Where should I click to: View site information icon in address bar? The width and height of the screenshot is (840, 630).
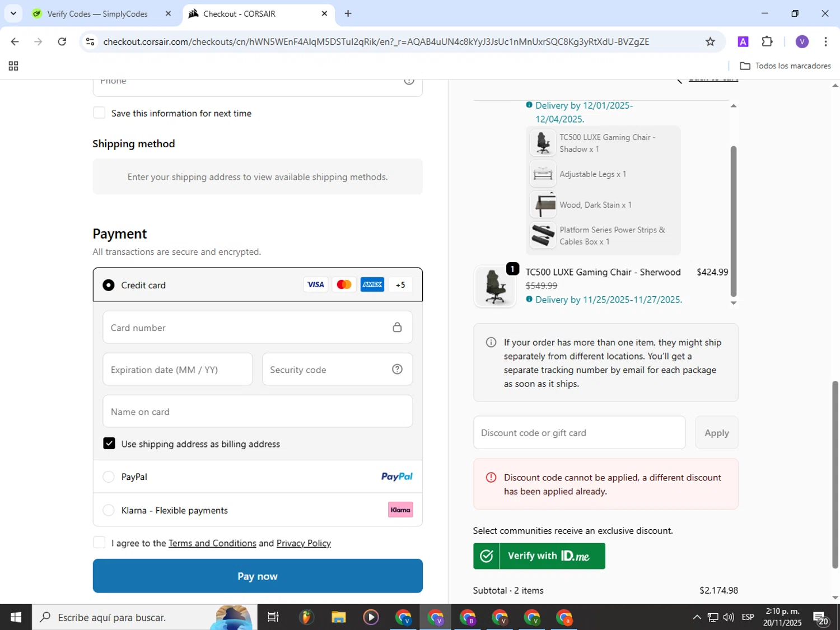click(90, 41)
